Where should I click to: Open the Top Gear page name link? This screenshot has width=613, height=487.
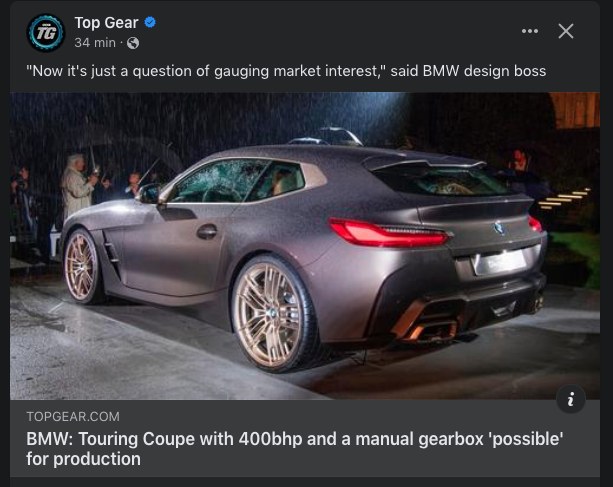tap(106, 23)
